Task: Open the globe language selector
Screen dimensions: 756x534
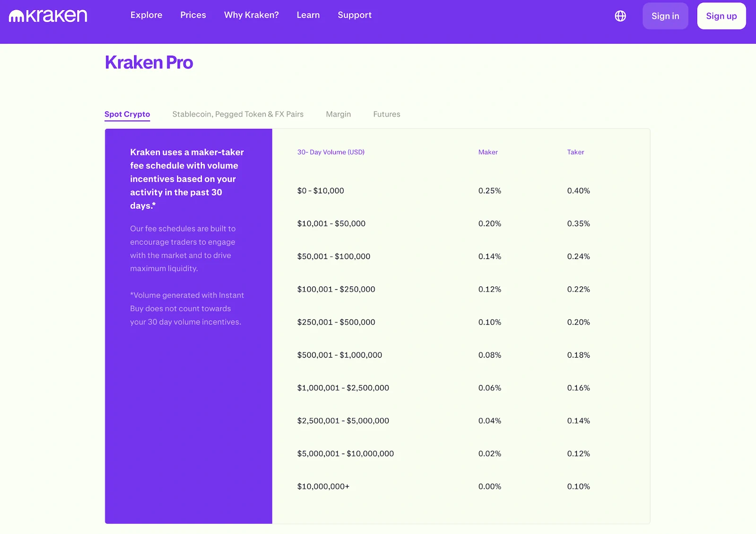Action: coord(620,16)
